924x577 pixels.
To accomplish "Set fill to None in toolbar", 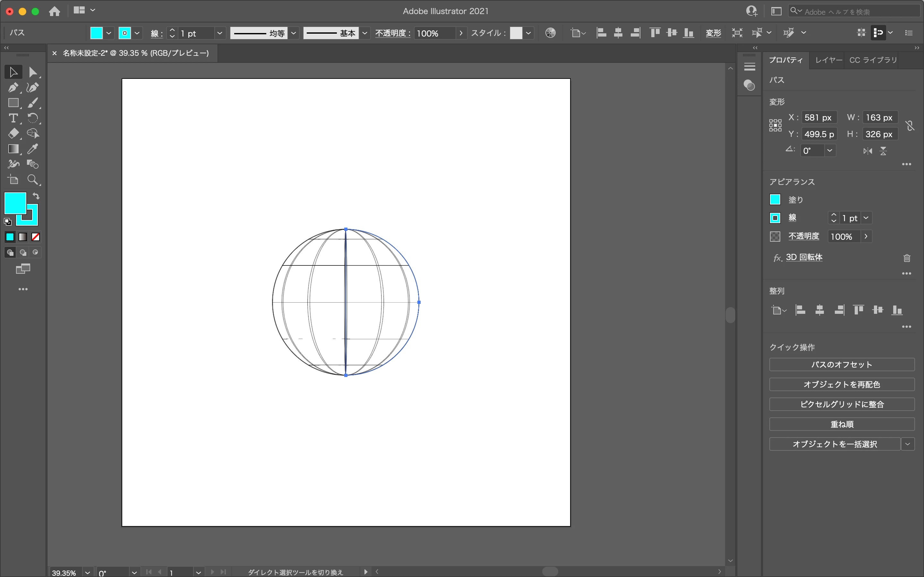I will point(36,237).
